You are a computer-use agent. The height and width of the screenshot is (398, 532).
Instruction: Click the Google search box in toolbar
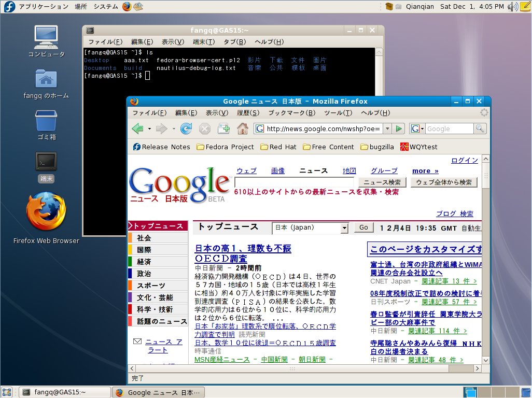(x=449, y=129)
